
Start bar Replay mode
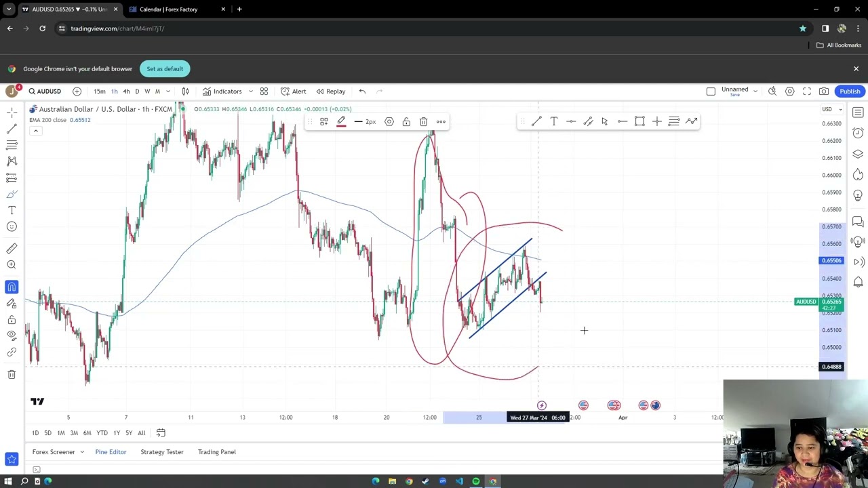click(x=330, y=91)
